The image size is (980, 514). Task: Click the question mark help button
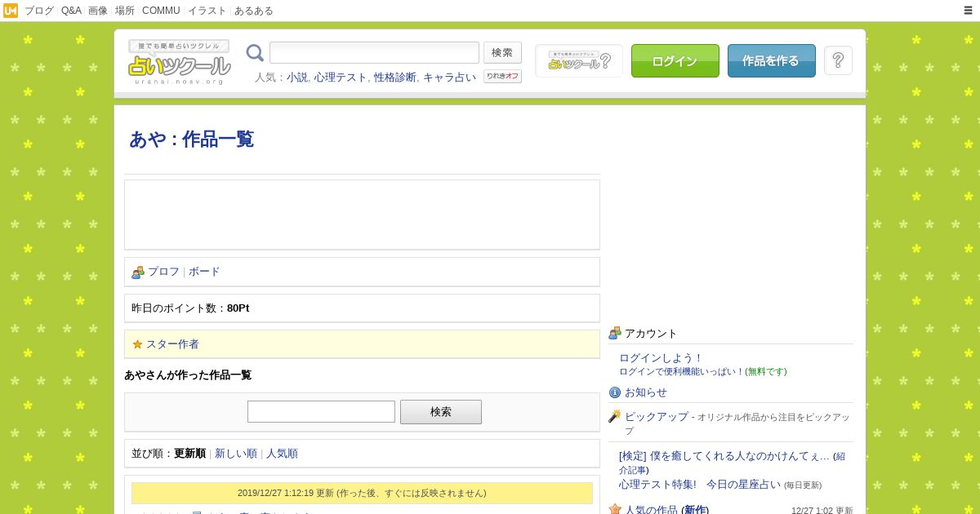[838, 60]
